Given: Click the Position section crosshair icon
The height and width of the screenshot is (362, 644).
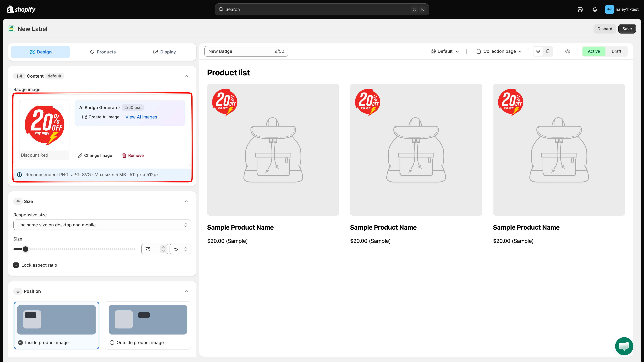Looking at the screenshot, I should (18, 291).
